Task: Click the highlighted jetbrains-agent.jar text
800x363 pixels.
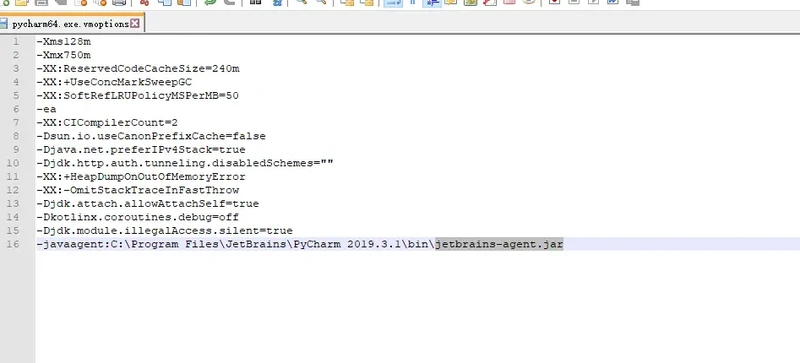Action: point(499,244)
